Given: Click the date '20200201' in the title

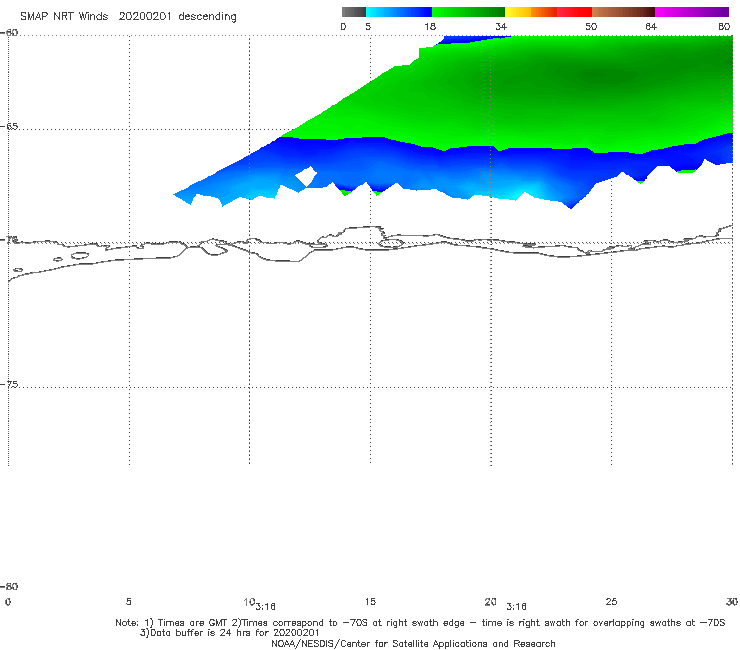Looking at the screenshot, I should click(145, 16).
